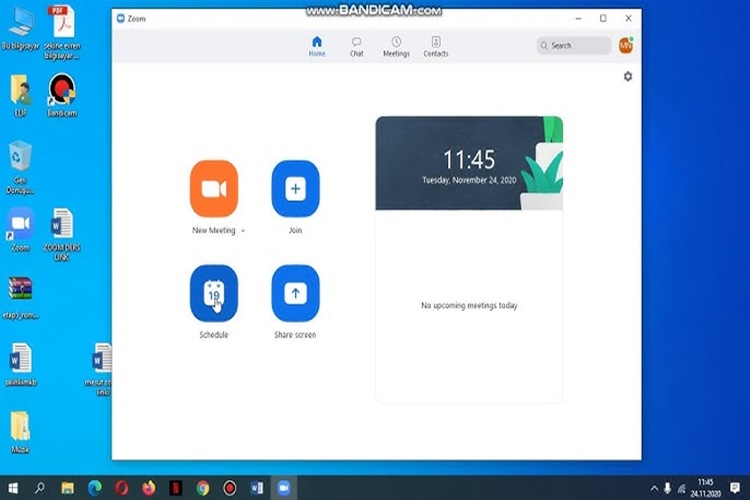Maximize the Zoom window

pos(603,18)
